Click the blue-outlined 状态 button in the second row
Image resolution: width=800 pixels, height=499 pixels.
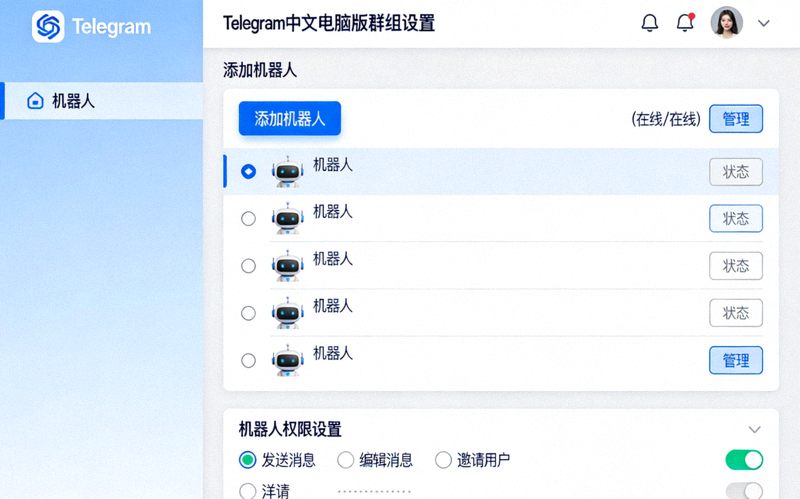coord(736,218)
